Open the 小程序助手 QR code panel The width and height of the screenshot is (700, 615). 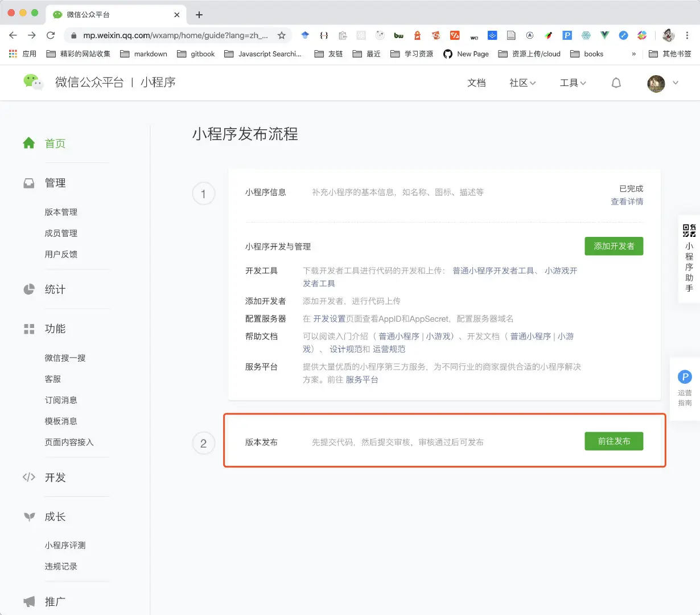(x=689, y=259)
